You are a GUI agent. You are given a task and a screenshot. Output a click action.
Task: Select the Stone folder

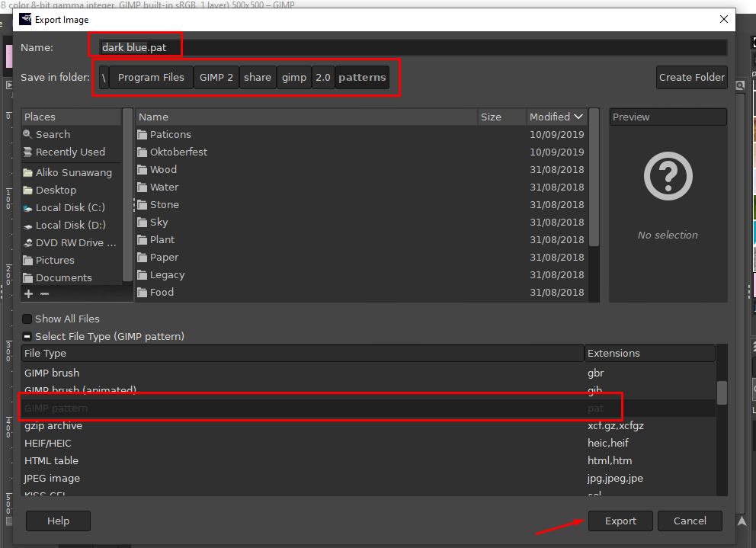[361, 204]
